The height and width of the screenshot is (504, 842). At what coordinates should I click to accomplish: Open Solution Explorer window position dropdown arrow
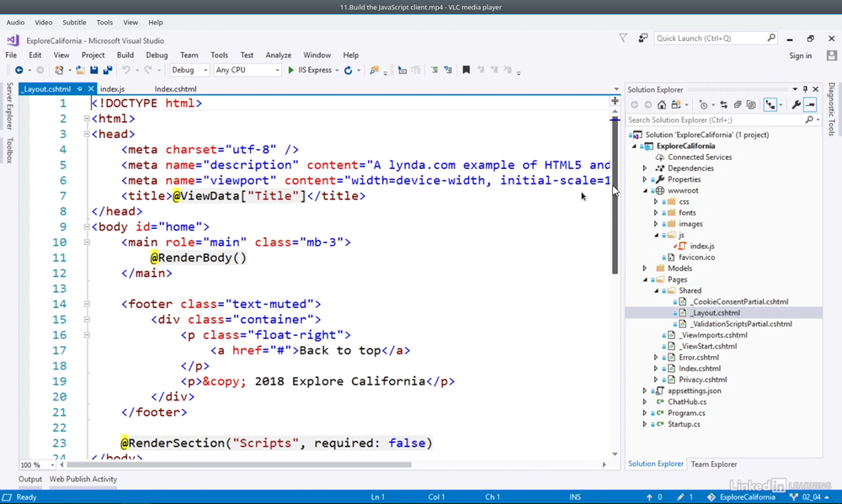[795, 89]
